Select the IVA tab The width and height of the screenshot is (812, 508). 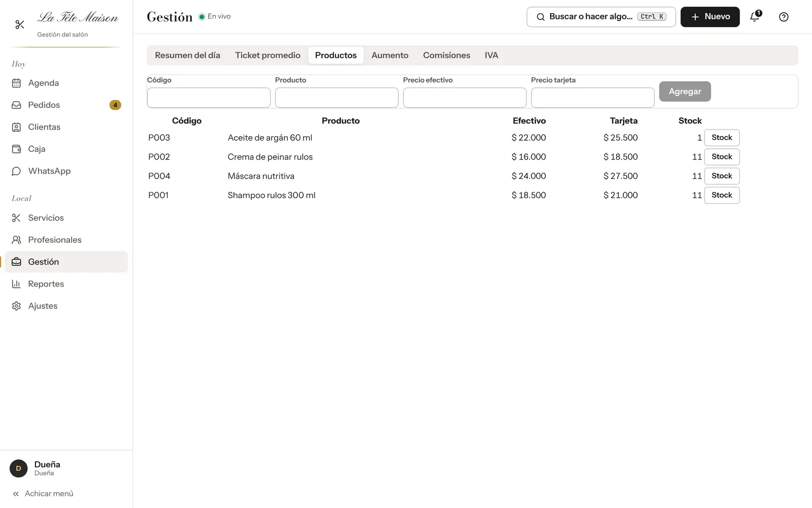click(x=491, y=55)
